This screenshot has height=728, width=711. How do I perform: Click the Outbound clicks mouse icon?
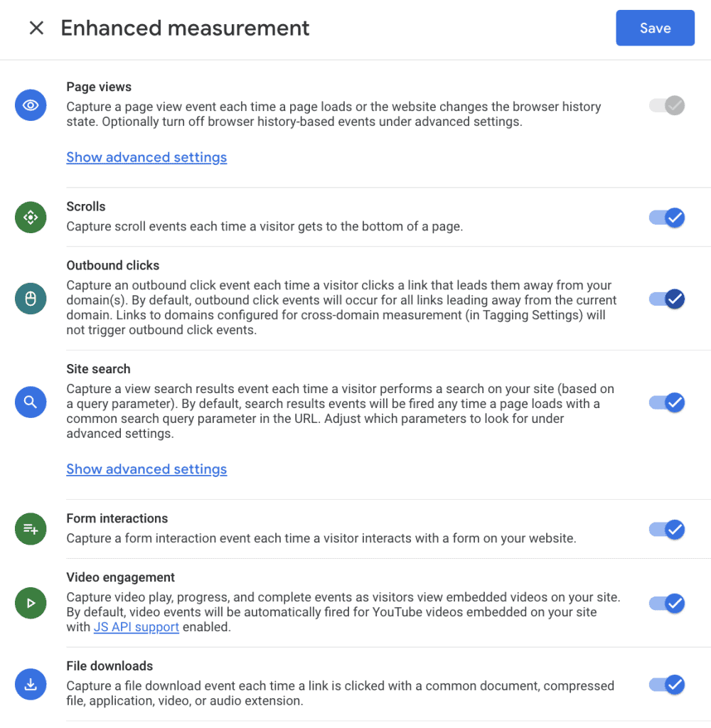[x=31, y=299]
